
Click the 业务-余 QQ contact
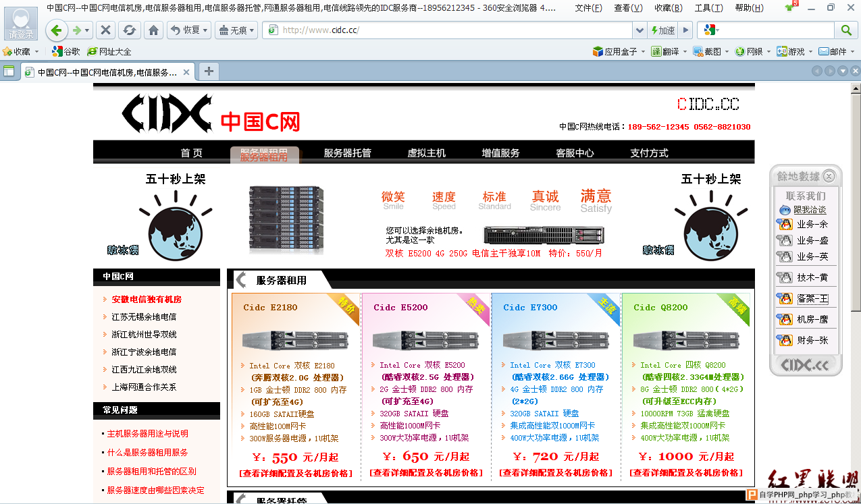803,225
